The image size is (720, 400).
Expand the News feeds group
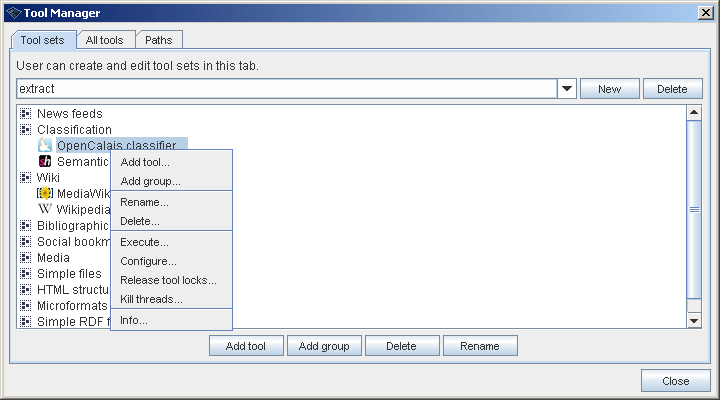coord(26,114)
